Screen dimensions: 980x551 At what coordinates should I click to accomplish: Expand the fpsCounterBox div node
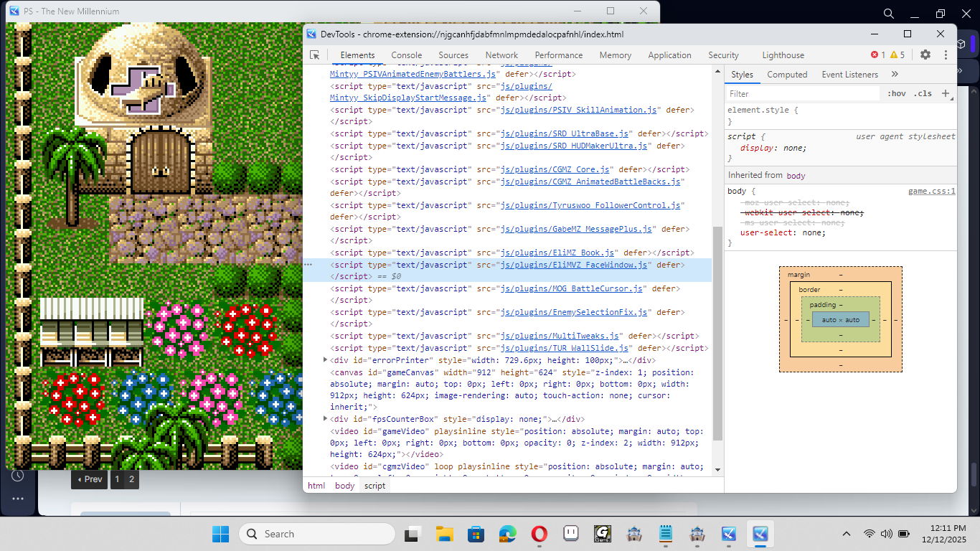[325, 418]
